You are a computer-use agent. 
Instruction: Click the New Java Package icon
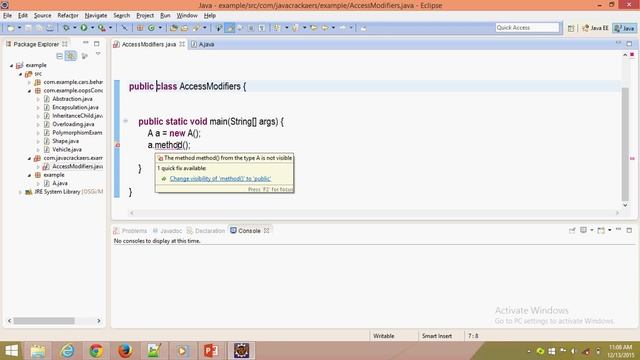click(140, 28)
